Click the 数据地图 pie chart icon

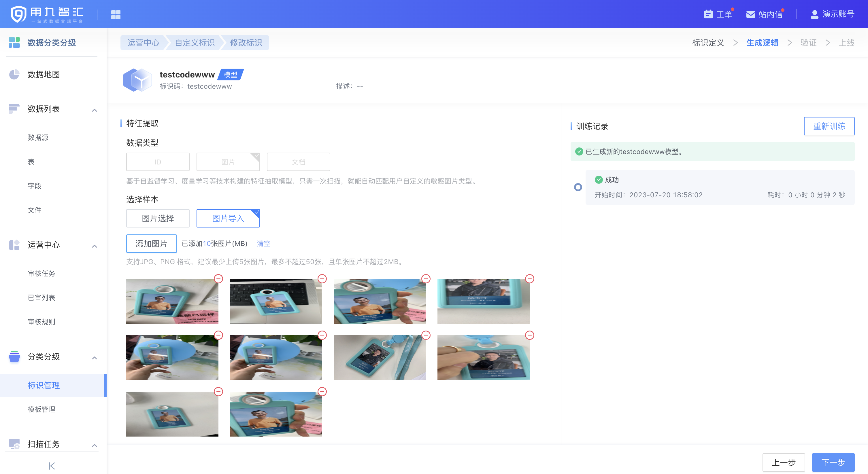coord(14,74)
